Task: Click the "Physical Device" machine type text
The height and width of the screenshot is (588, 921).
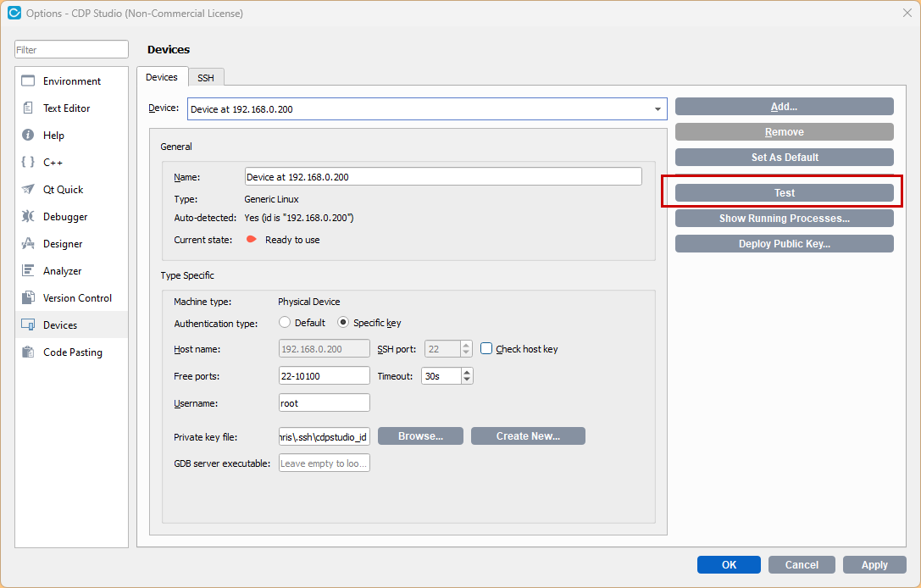Action: (x=309, y=302)
